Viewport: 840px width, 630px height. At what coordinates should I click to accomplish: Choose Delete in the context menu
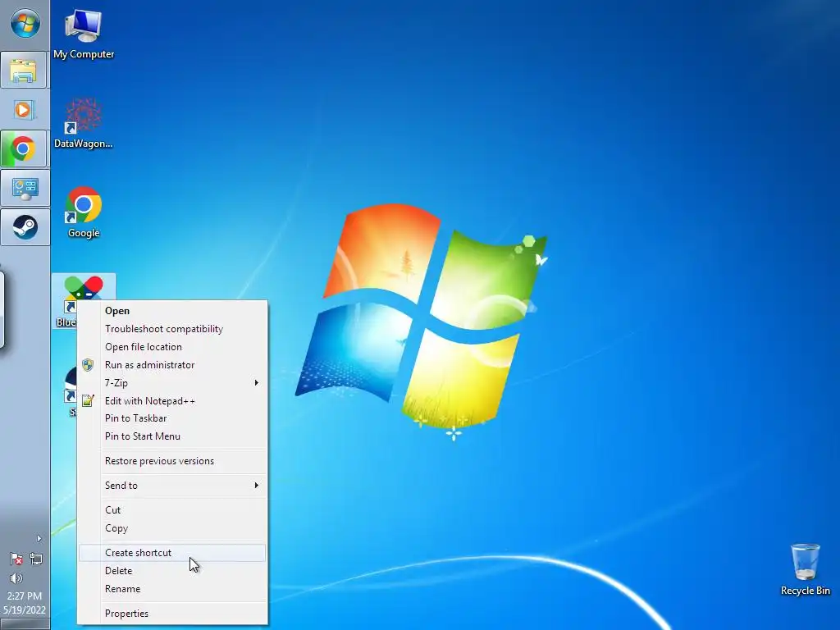pyautogui.click(x=172, y=571)
